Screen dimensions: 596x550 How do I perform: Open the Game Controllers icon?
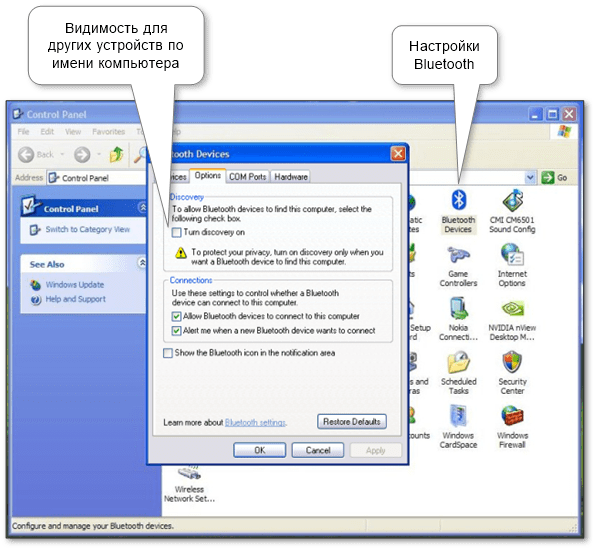[458, 254]
